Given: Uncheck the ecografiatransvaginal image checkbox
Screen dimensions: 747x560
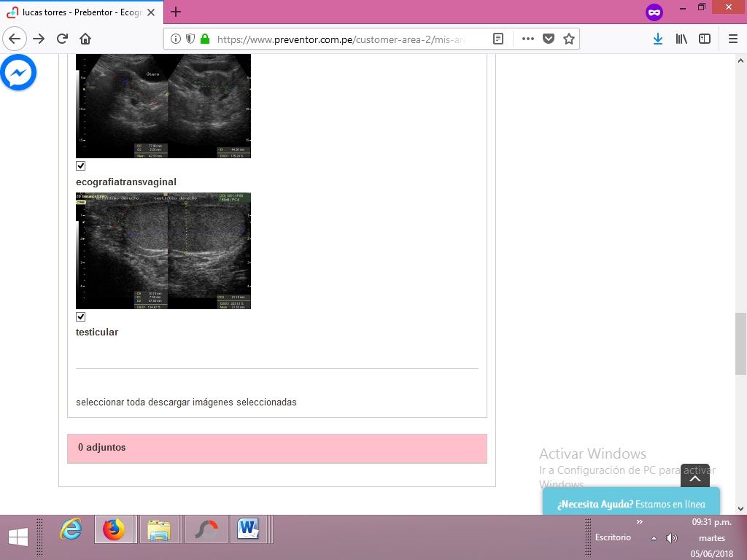Looking at the screenshot, I should [80, 166].
